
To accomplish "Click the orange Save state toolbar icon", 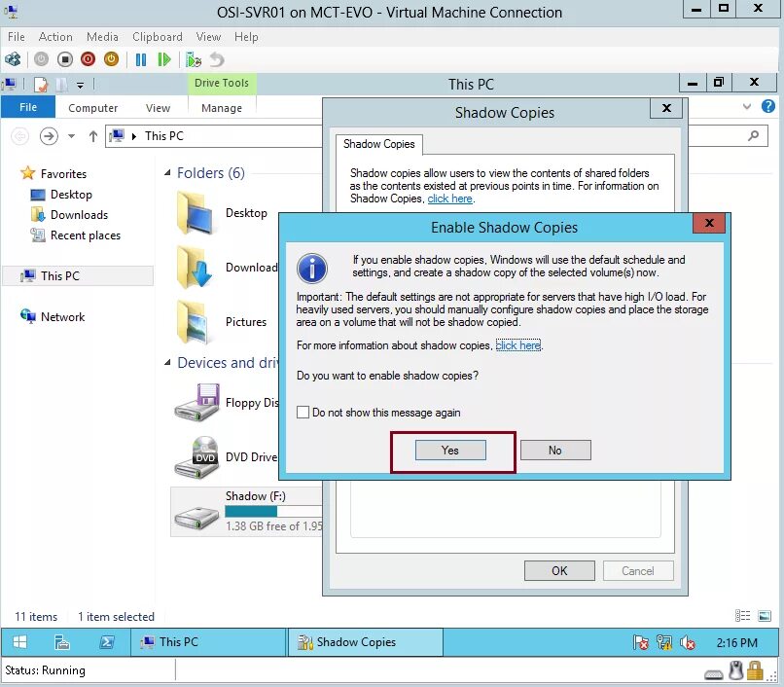I will (111, 59).
